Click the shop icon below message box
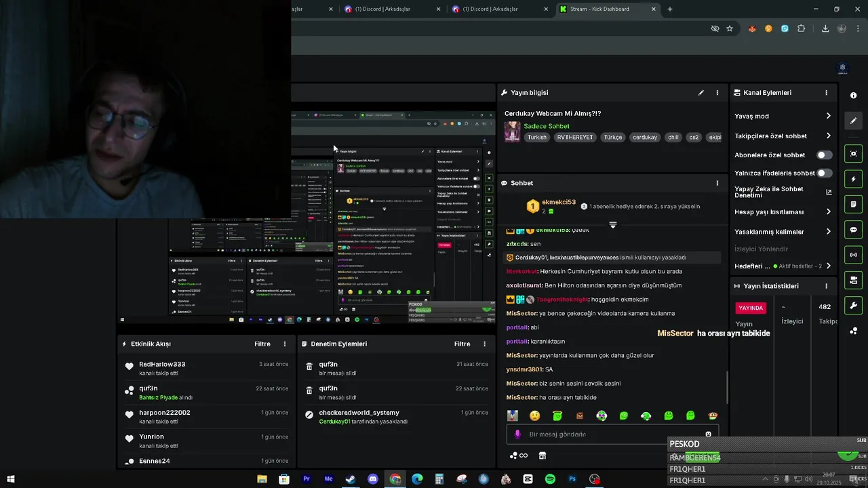 (542, 456)
